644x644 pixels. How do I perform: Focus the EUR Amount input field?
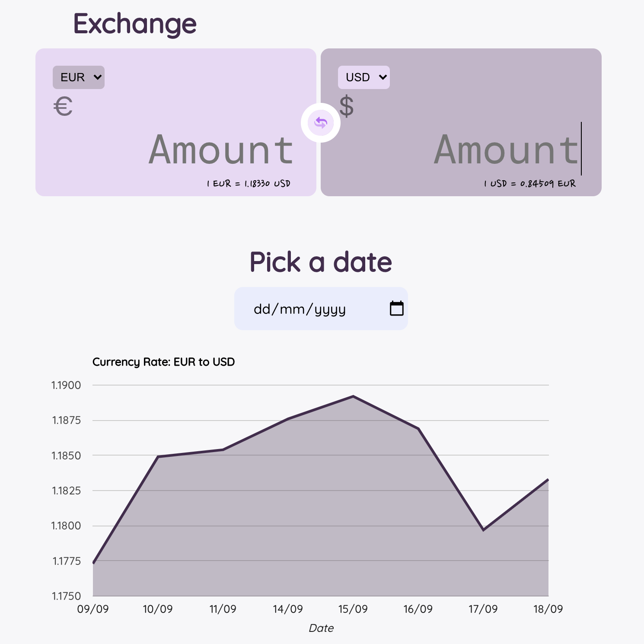pyautogui.click(x=220, y=150)
